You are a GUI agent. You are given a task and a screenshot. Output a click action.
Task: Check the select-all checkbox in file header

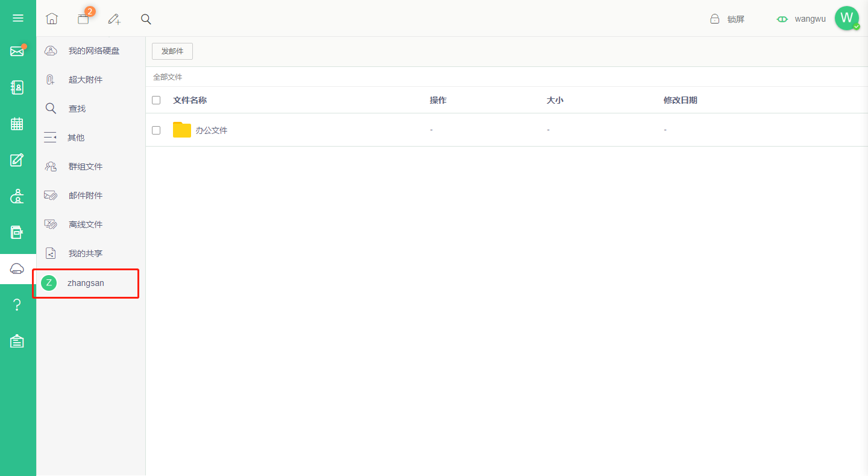pyautogui.click(x=156, y=100)
